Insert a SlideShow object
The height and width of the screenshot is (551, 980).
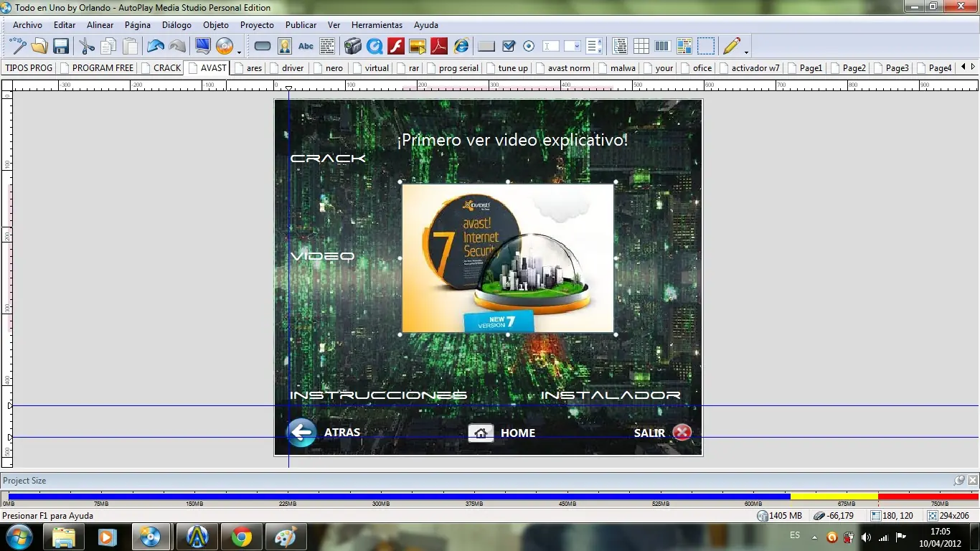tap(418, 47)
